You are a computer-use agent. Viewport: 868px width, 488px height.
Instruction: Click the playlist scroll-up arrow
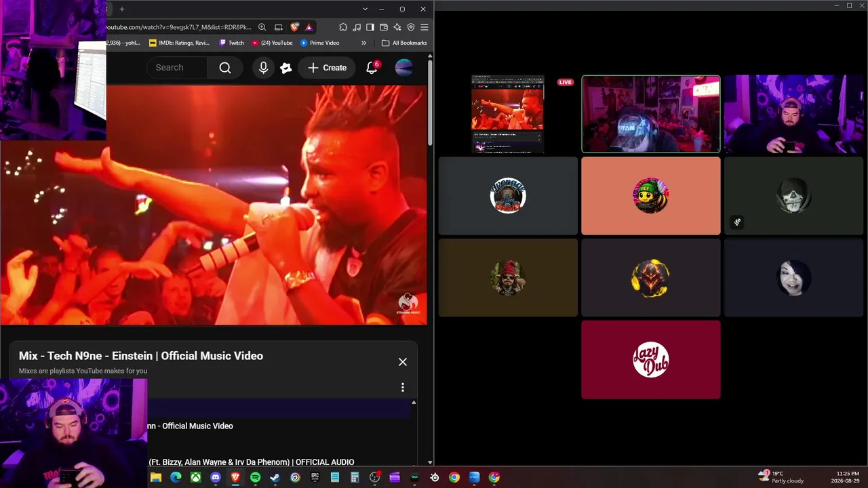tap(414, 403)
